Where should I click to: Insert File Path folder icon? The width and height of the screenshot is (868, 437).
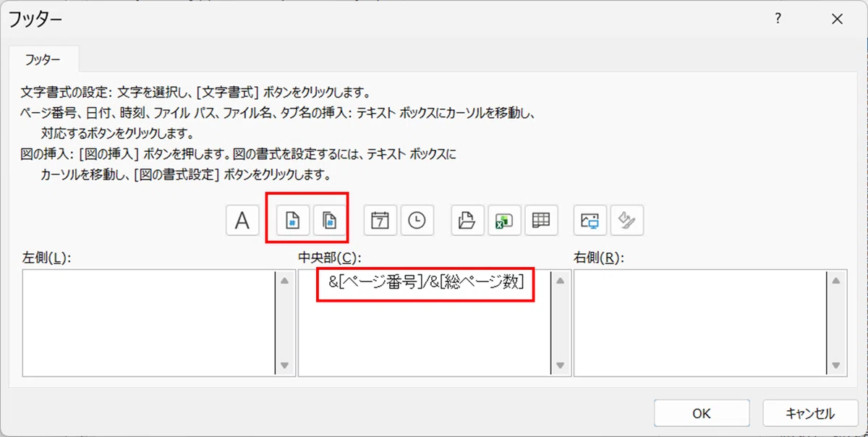click(x=468, y=220)
